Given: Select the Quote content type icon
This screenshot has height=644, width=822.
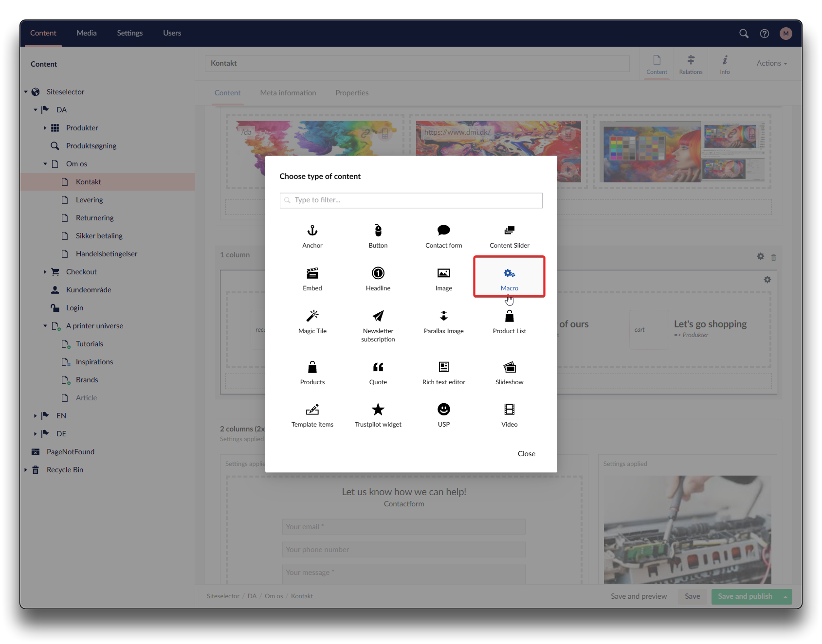Looking at the screenshot, I should 378,367.
